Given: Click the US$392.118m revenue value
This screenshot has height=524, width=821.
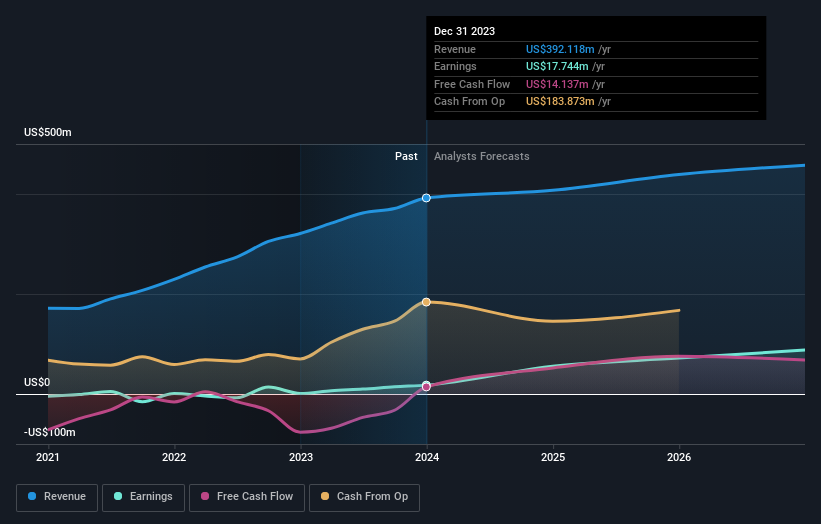Looking at the screenshot, I should [x=560, y=49].
